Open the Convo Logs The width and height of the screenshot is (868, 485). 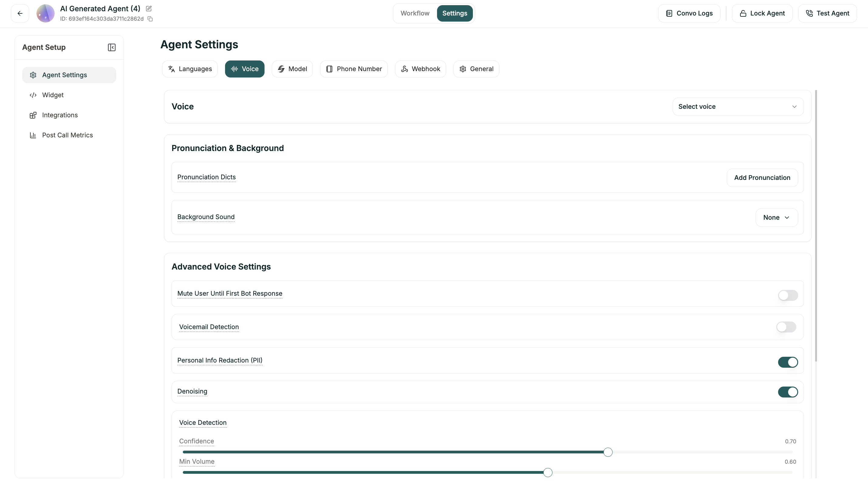[689, 13]
